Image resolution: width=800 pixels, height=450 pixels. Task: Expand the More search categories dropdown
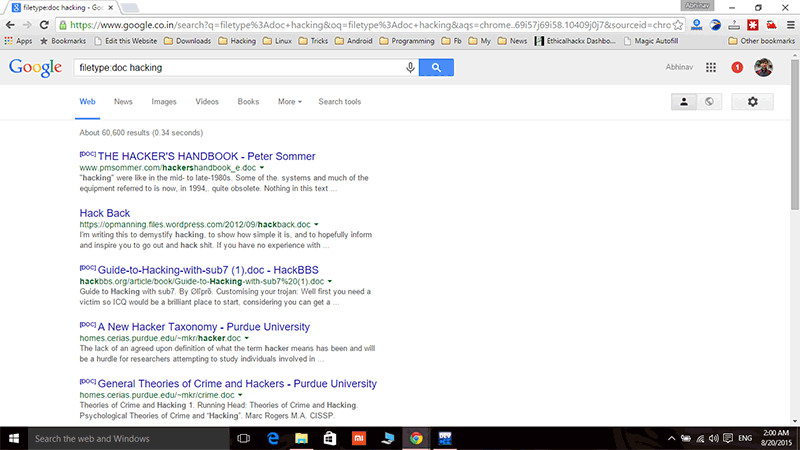click(x=290, y=102)
